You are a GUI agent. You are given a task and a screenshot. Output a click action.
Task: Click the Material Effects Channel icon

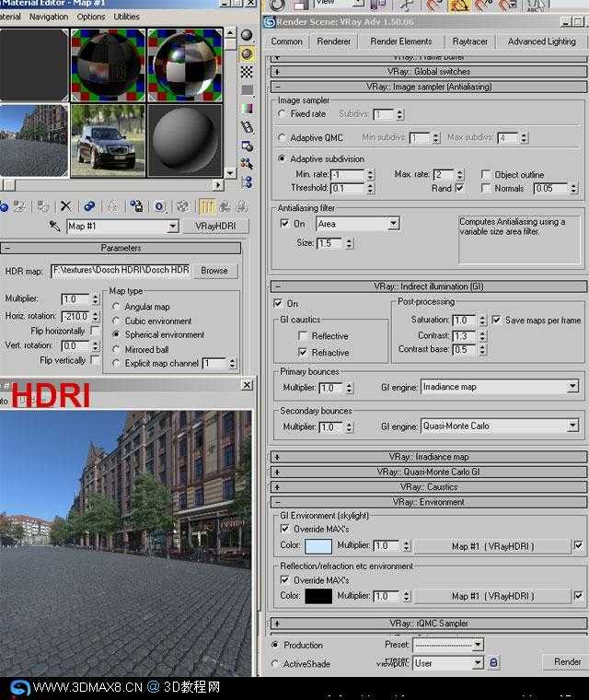click(x=159, y=206)
